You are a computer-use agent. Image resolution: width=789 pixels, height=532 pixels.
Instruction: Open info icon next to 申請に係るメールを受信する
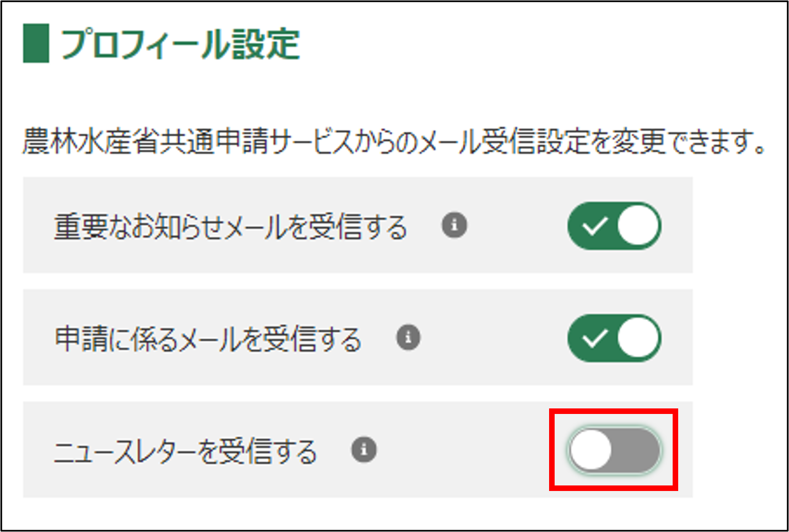(408, 337)
